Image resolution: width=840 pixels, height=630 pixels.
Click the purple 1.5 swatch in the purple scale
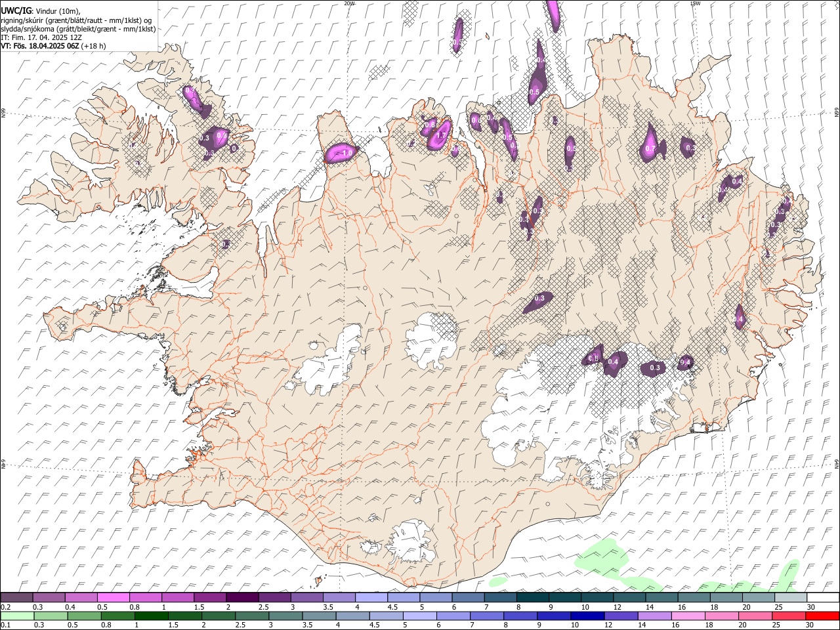point(210,597)
